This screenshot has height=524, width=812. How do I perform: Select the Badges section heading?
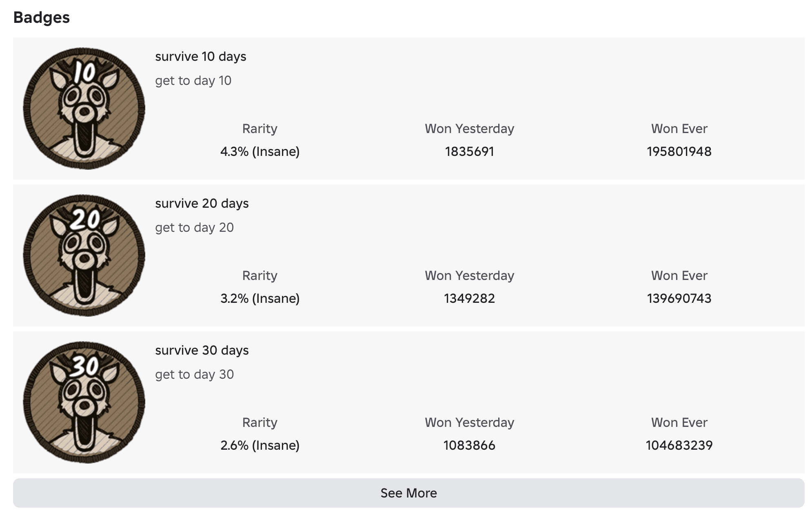point(42,18)
